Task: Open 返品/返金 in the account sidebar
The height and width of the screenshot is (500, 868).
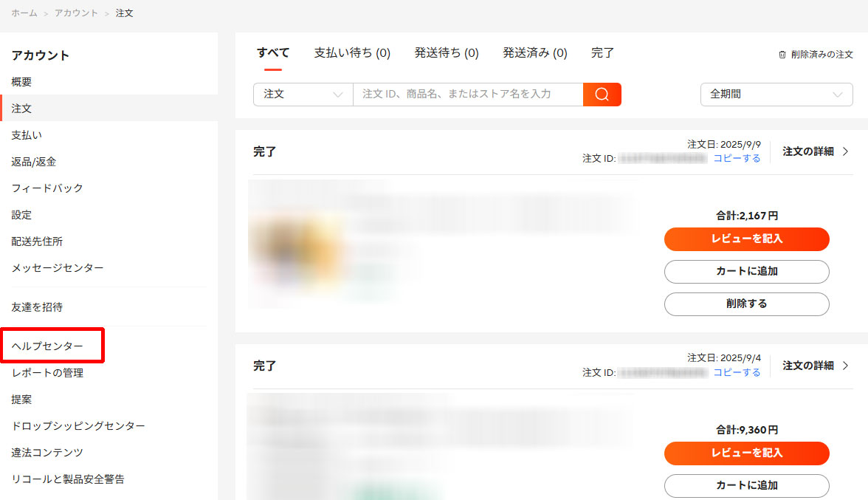Action: [34, 162]
